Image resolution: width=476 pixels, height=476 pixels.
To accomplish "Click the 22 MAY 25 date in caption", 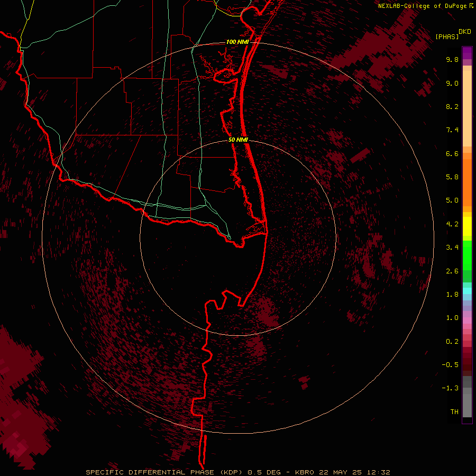I will tap(340, 472).
